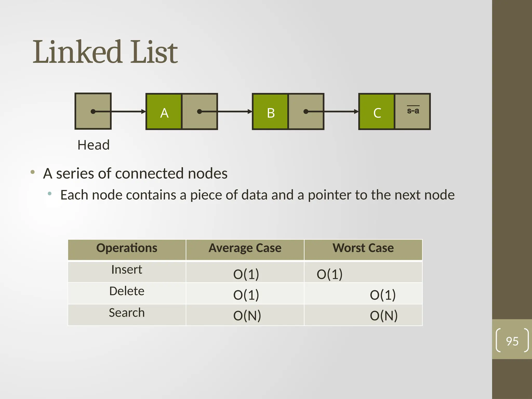This screenshot has height=399, width=532.
Task: Click the Operations column header
Action: coord(127,249)
